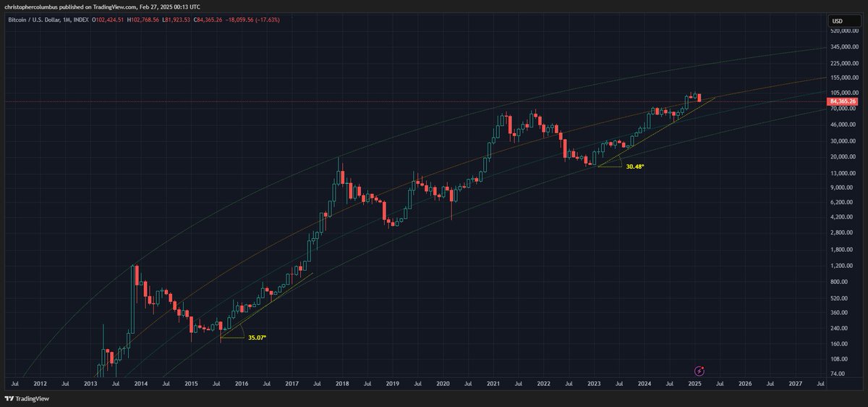868x407 pixels.
Task: Select the 35.07° angle annotation
Action: 257,337
